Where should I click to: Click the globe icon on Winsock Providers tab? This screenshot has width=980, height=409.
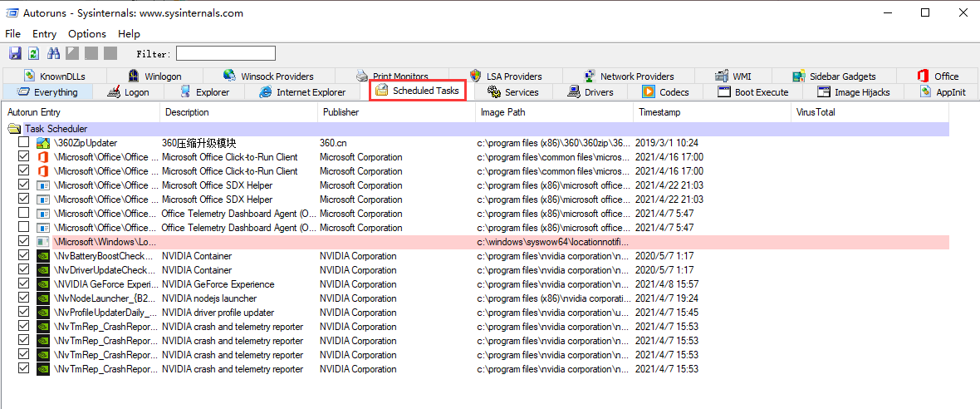228,76
